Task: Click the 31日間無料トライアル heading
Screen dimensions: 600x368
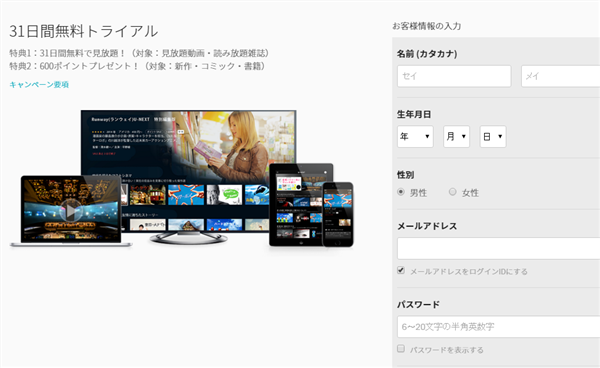Action: [x=83, y=31]
